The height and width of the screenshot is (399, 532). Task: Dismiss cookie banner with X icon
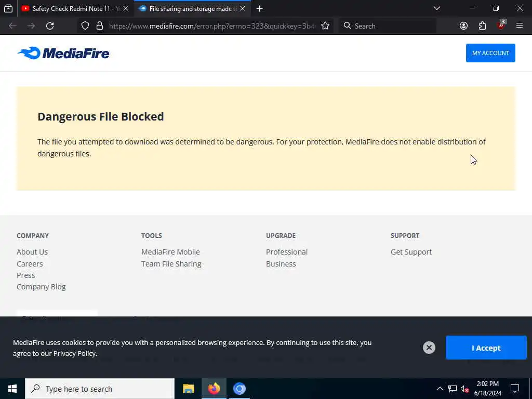[x=429, y=348]
